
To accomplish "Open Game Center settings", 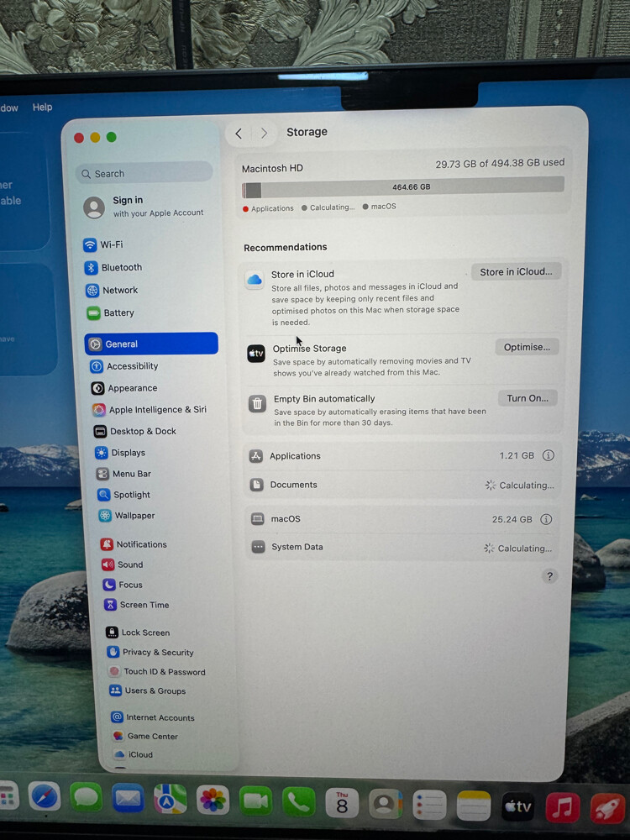I will 145,736.
